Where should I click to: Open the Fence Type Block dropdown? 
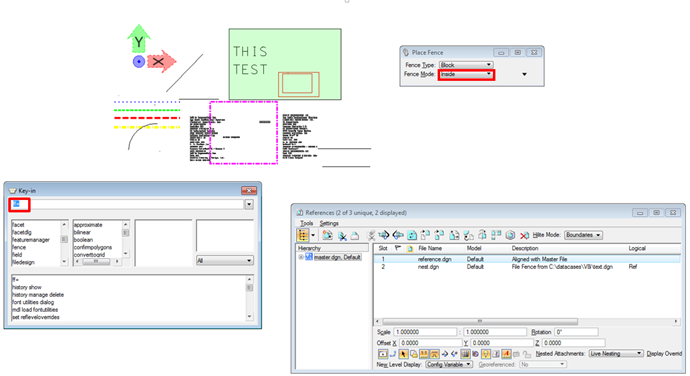(x=466, y=65)
